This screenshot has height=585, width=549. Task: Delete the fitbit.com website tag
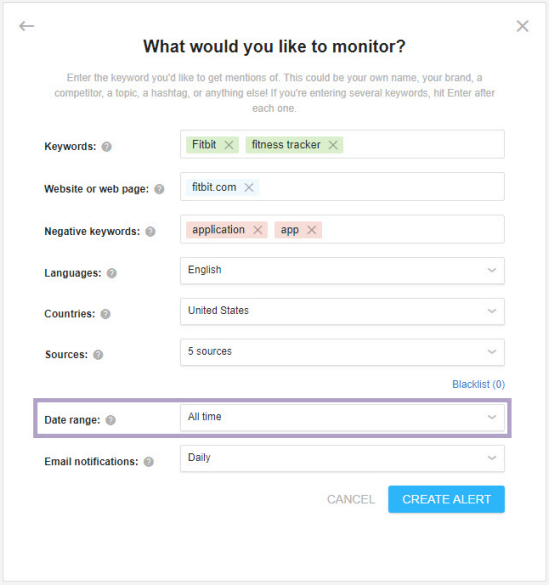pyautogui.click(x=249, y=188)
